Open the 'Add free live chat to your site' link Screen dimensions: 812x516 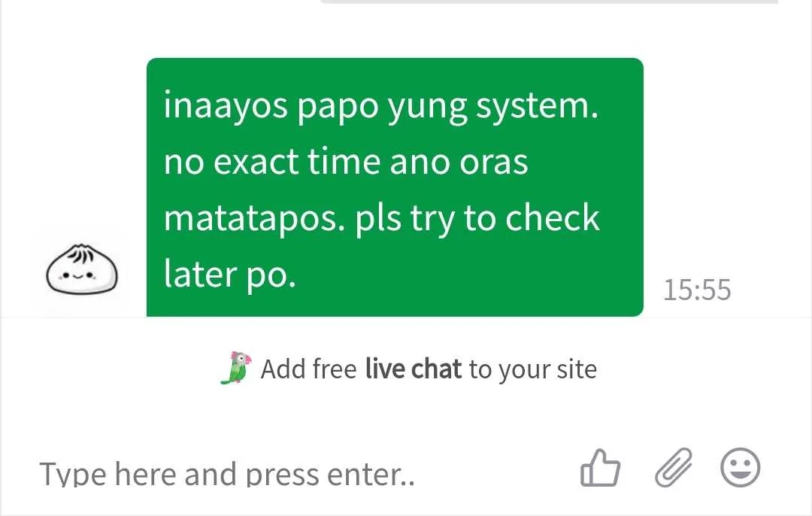pyautogui.click(x=408, y=369)
